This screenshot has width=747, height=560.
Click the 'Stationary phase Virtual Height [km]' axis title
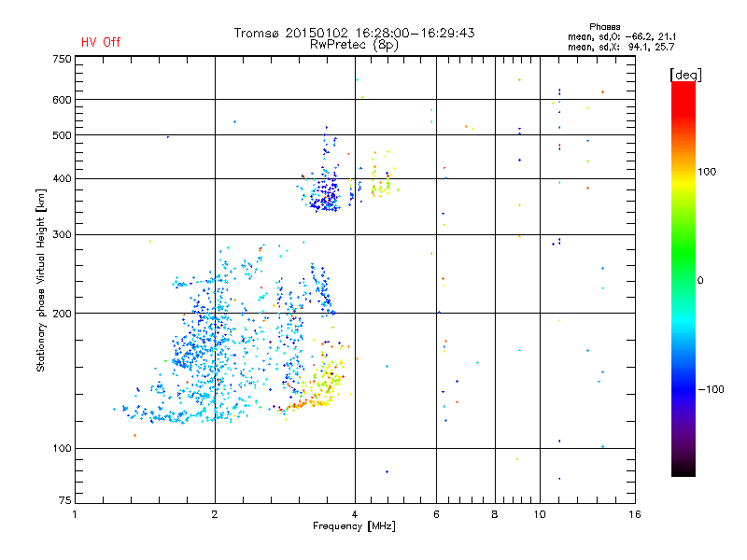(40, 280)
